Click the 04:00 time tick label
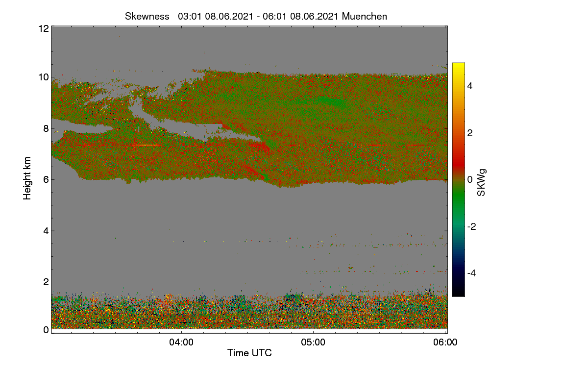This screenshot has width=588, height=392. click(x=182, y=343)
